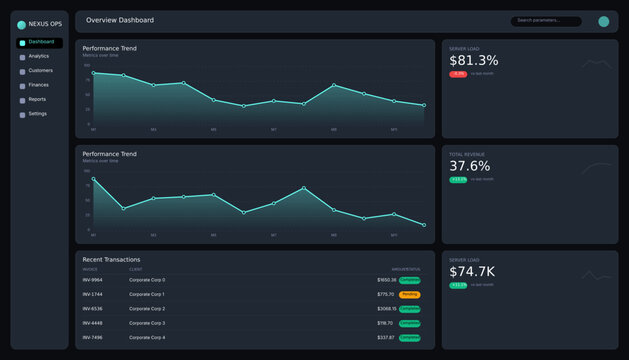The width and height of the screenshot is (629, 360).
Task: Click the sparkline in the 37.6% card
Action: [x=597, y=169]
